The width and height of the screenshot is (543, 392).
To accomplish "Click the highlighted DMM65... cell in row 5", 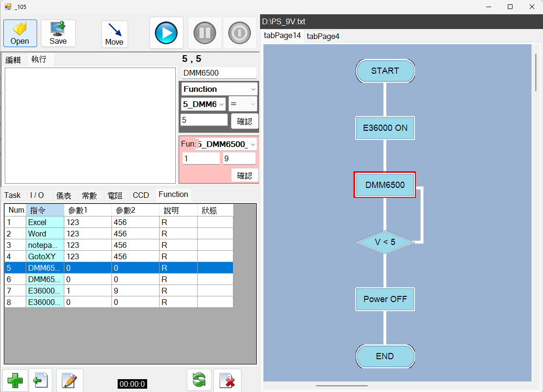I will click(45, 268).
